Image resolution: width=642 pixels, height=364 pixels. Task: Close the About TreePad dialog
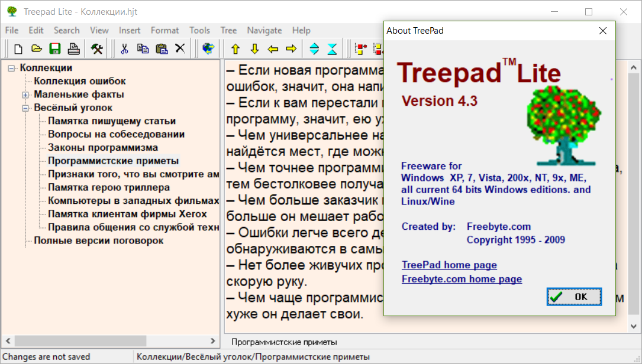click(603, 31)
